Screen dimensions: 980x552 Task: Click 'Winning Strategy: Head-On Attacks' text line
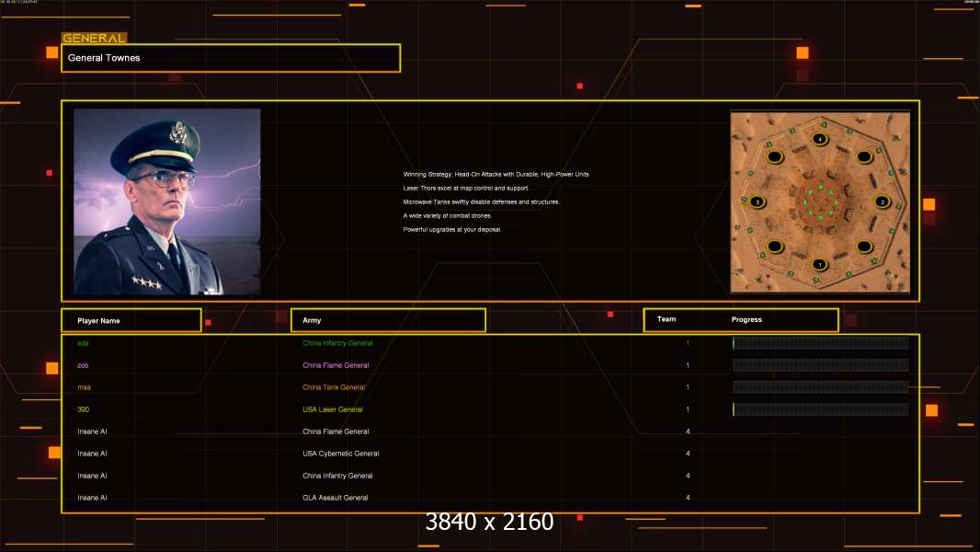point(496,175)
